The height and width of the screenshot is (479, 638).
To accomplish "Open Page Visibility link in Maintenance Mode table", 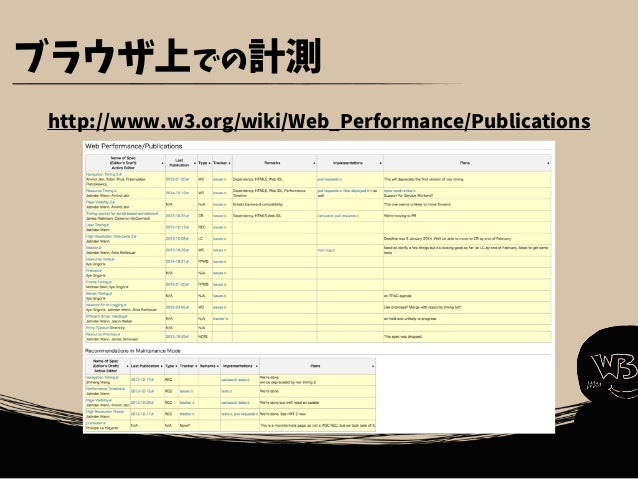I will point(98,400).
